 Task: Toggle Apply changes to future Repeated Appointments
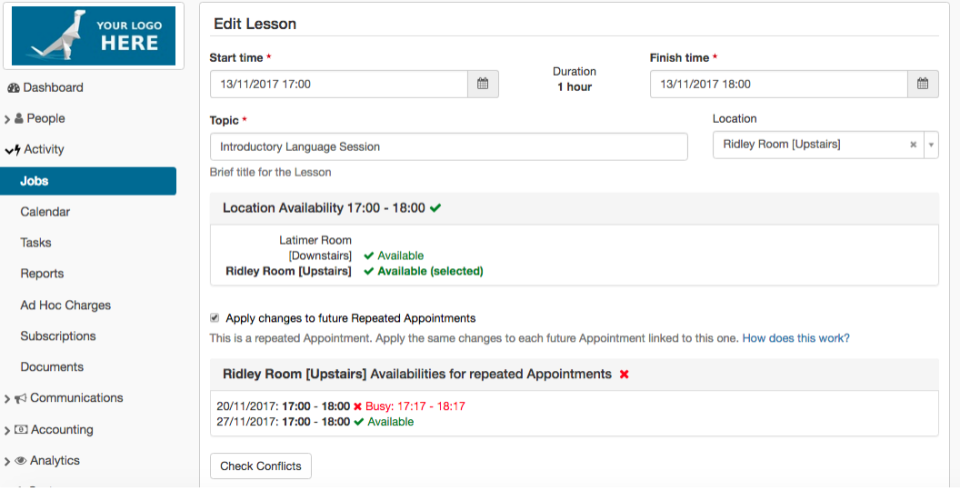click(215, 318)
